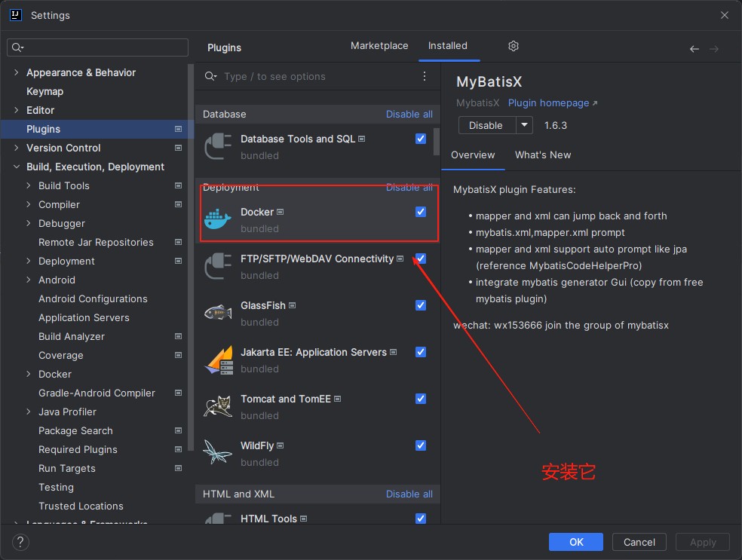Collapse Build, Execution, Deployment node
This screenshot has height=560, width=742.
pos(17,167)
